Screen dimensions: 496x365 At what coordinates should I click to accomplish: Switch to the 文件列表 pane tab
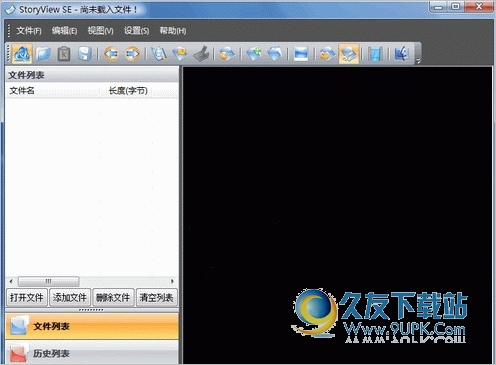[x=92, y=326]
